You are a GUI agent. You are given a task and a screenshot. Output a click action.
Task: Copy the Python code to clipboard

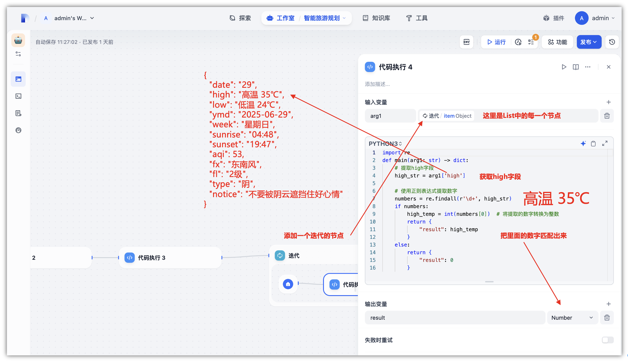593,143
